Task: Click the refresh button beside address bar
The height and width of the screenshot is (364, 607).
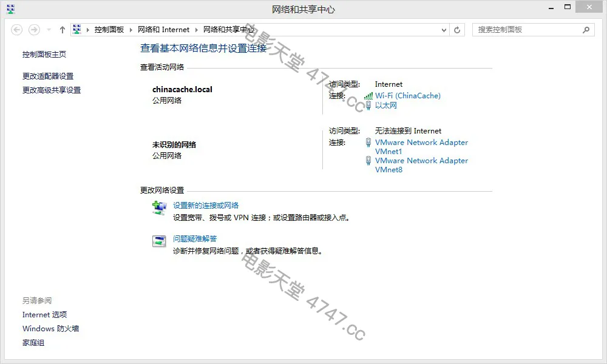Action: point(458,30)
